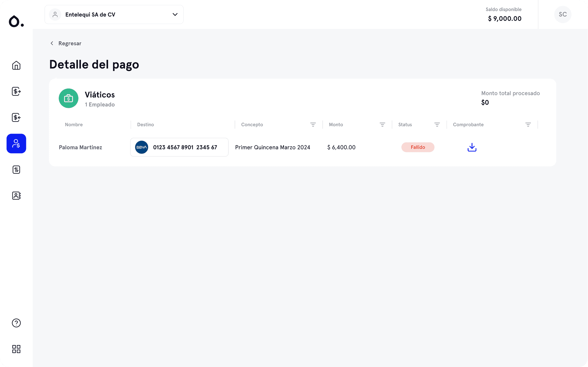588x367 pixels.
Task: Open the incoming payments icon in sidebar
Action: (16, 117)
